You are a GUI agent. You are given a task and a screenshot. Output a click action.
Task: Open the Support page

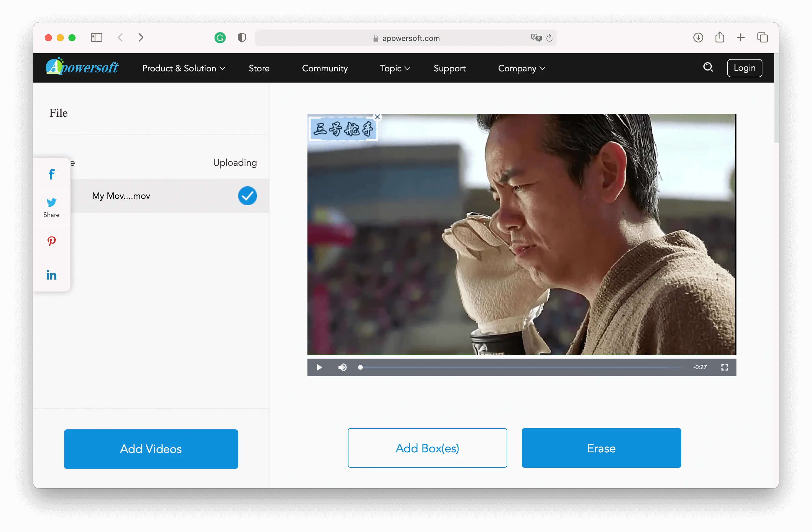[x=449, y=68]
